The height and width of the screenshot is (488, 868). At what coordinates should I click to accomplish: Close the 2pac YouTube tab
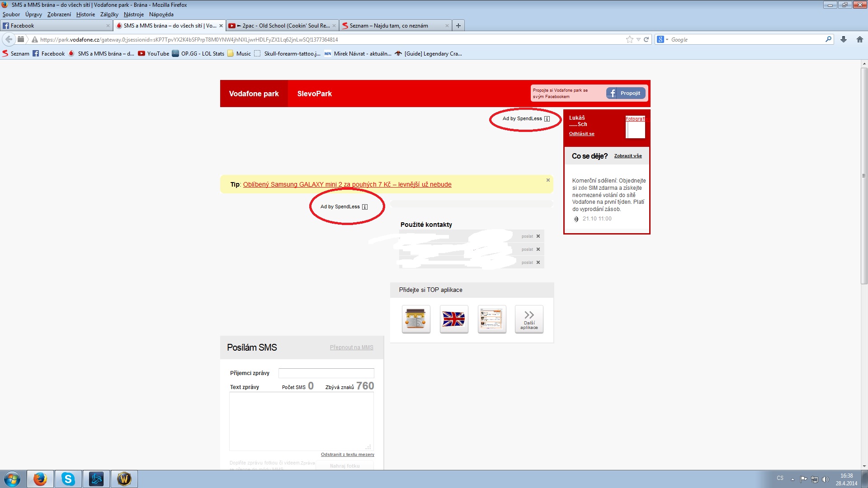(334, 26)
